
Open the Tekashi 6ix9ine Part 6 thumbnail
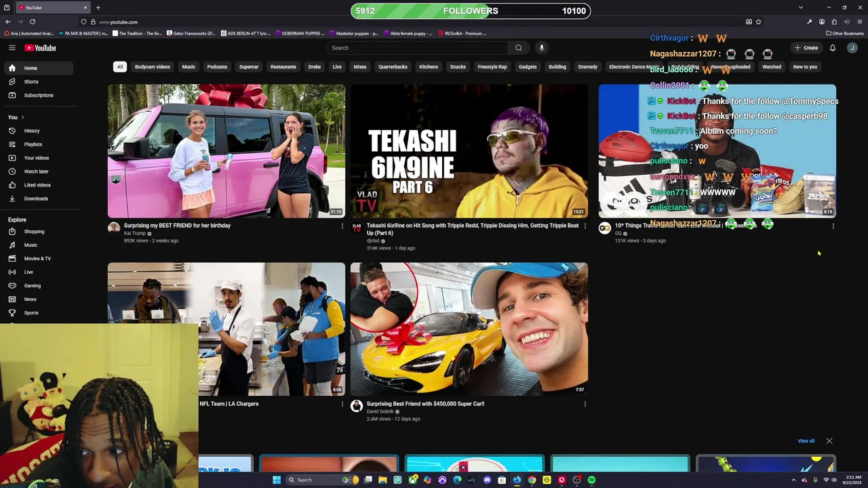point(469,150)
